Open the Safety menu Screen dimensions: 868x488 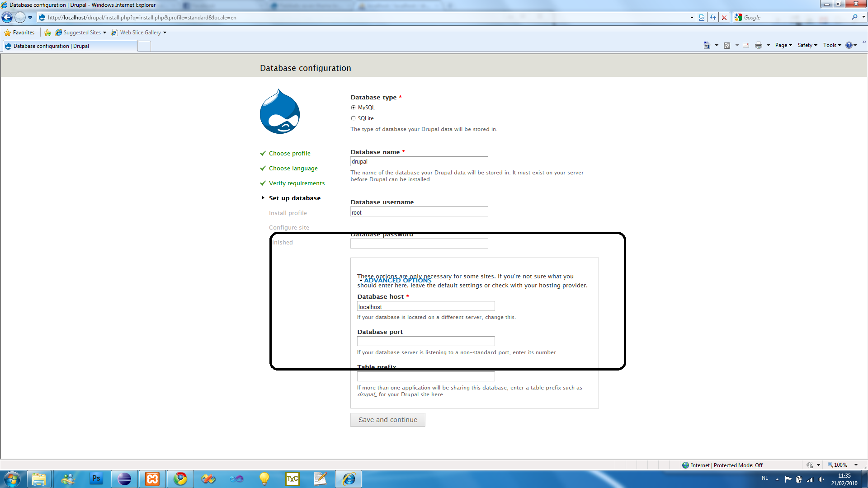pyautogui.click(x=807, y=45)
